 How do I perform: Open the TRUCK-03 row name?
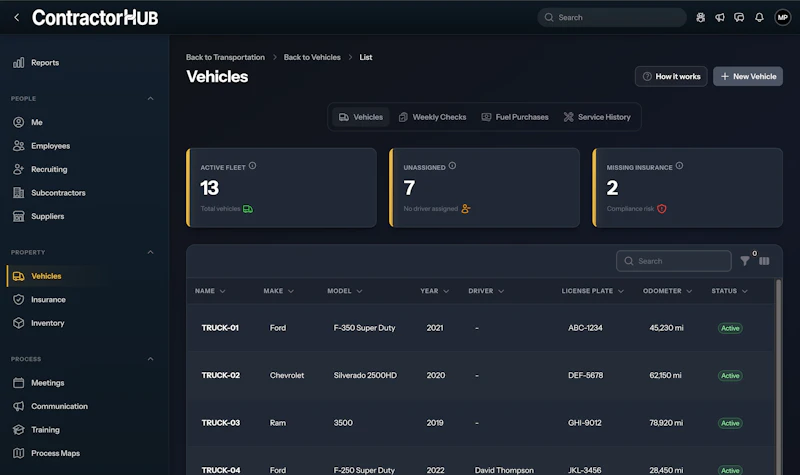[220, 423]
